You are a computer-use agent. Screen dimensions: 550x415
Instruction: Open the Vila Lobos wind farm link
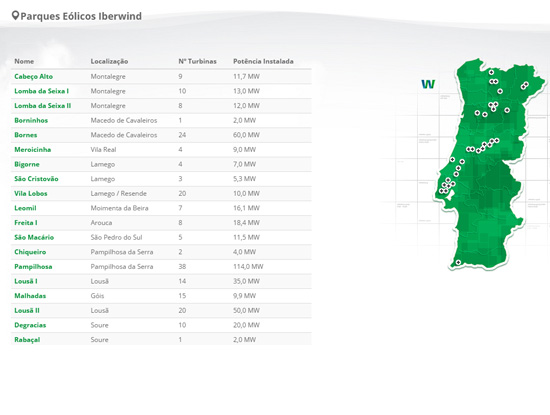[31, 193]
